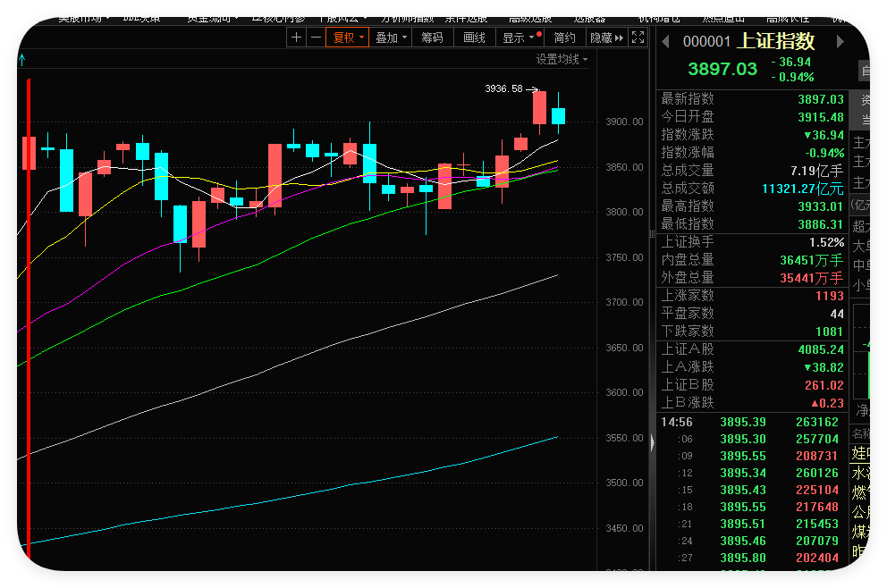Go to next stock with right arrow
Image resolution: width=887 pixels, height=588 pixels.
click(840, 42)
